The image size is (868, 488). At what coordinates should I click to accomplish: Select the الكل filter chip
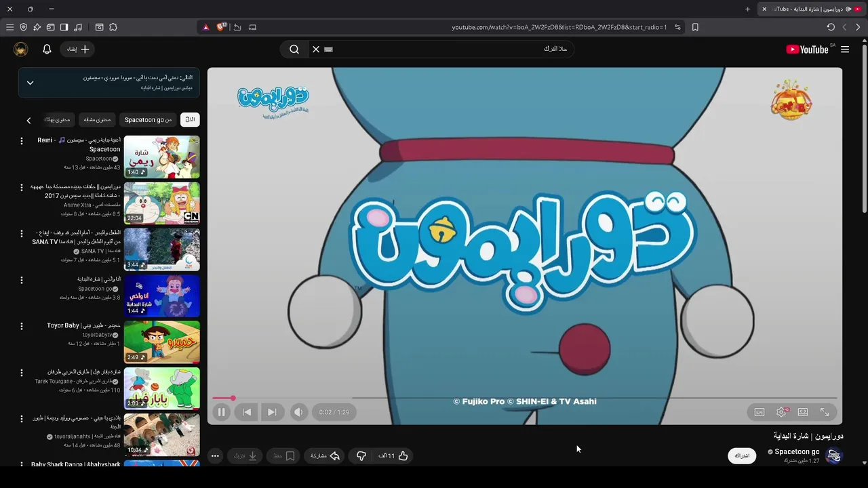tap(190, 119)
